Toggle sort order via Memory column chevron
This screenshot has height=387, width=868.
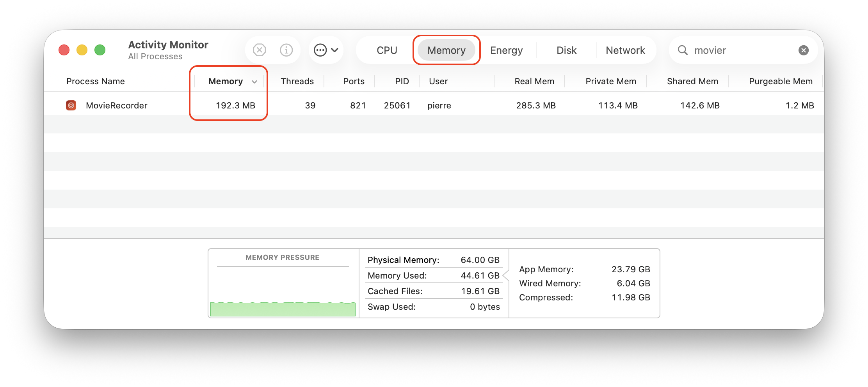pos(254,82)
